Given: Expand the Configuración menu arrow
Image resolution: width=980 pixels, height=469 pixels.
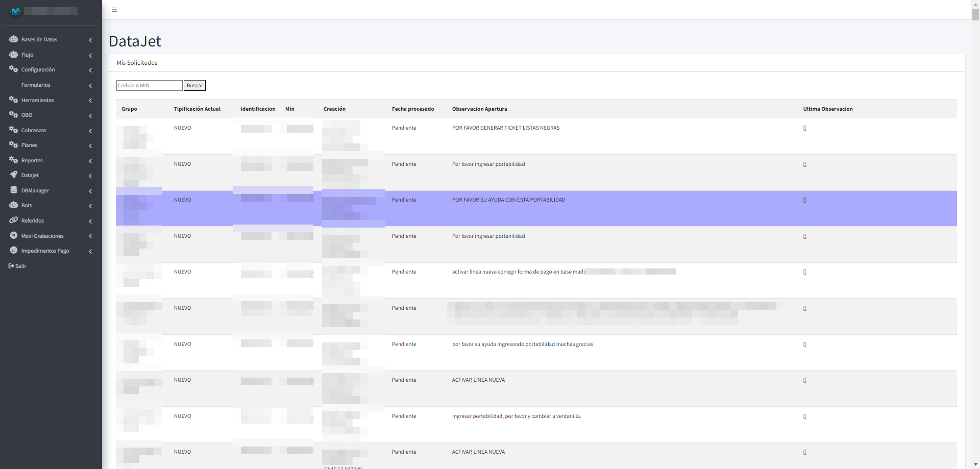Looking at the screenshot, I should coord(90,70).
